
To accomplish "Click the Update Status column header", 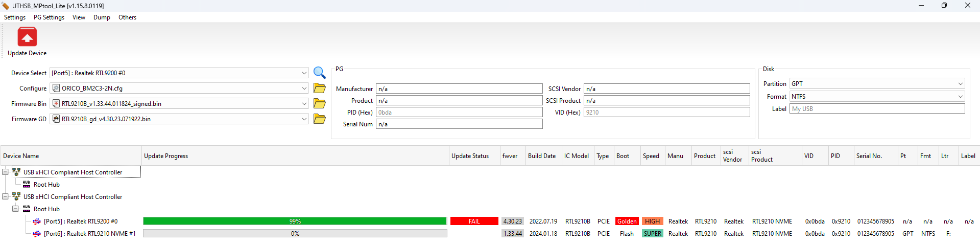I will pyautogui.click(x=474, y=156).
